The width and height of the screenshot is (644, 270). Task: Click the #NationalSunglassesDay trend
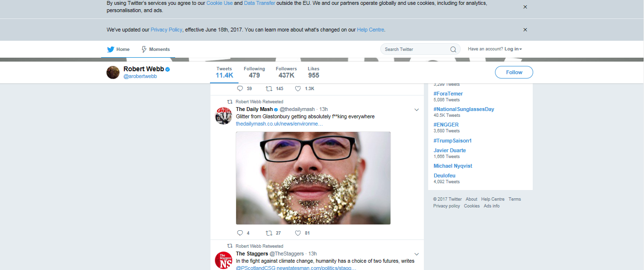(464, 109)
